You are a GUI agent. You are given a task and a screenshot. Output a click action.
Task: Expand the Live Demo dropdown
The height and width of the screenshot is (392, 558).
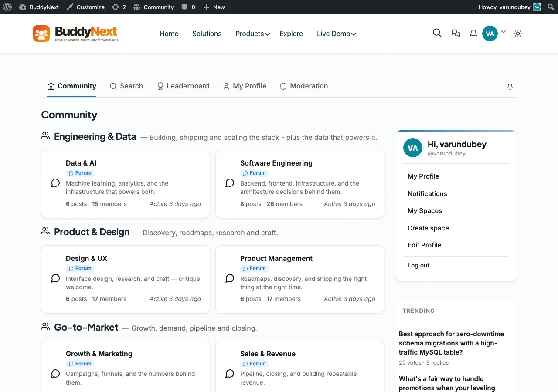pyautogui.click(x=337, y=34)
